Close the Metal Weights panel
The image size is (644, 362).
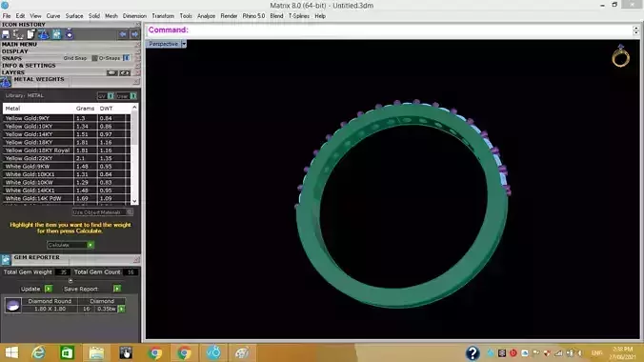(x=136, y=82)
